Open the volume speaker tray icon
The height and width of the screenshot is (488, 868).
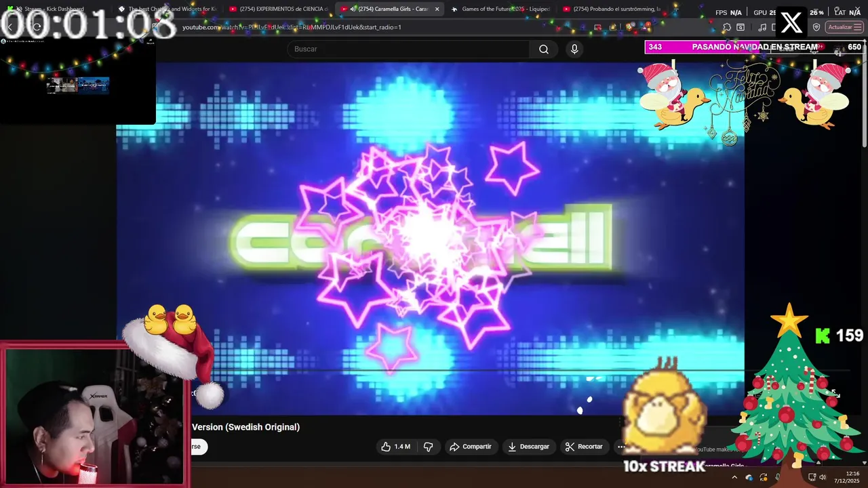coord(823,477)
